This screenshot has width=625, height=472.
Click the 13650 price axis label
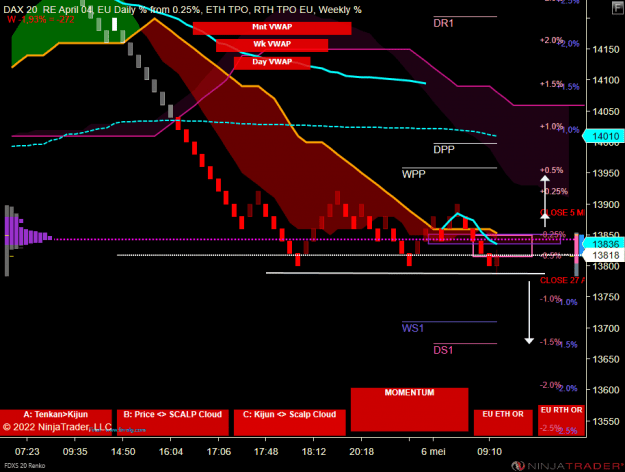pos(606,359)
